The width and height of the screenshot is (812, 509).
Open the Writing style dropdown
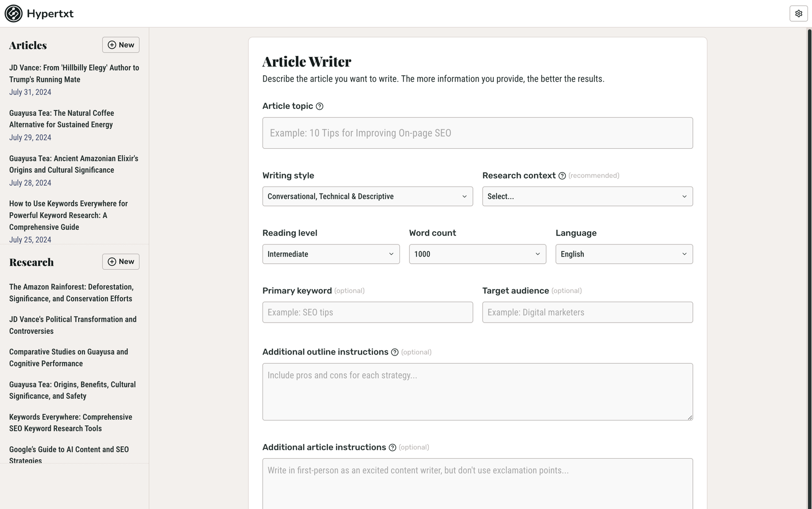[x=367, y=197]
